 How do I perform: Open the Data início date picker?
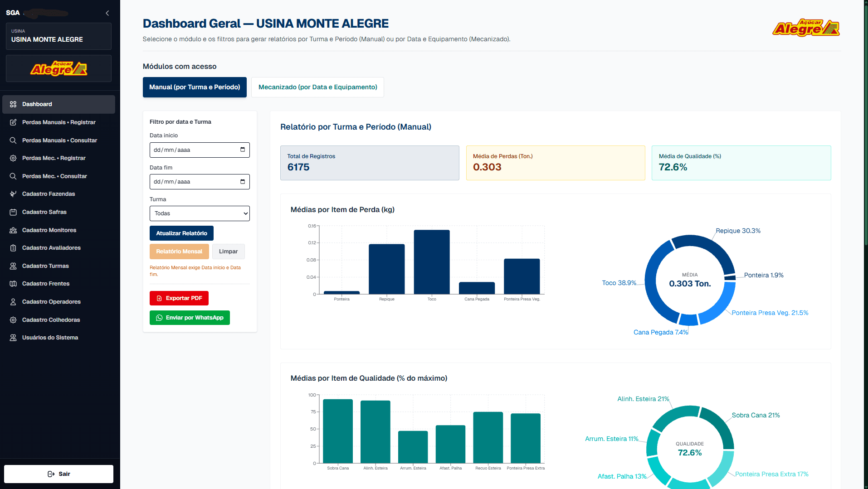(x=242, y=150)
